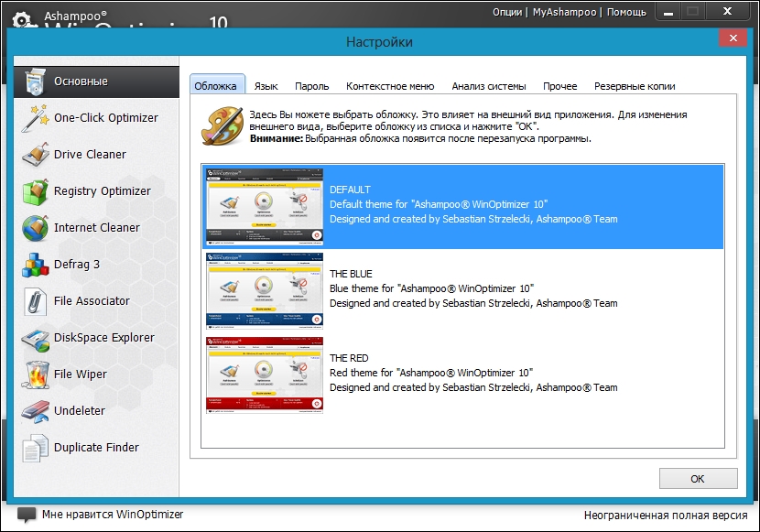
Task: Click the Internet Cleaner globe icon
Action: 35,228
